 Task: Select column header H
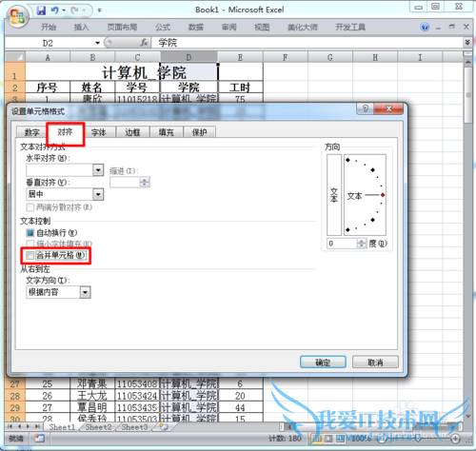375,57
